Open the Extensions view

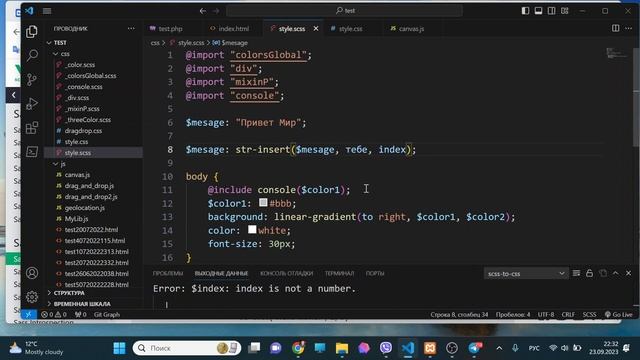[32, 128]
